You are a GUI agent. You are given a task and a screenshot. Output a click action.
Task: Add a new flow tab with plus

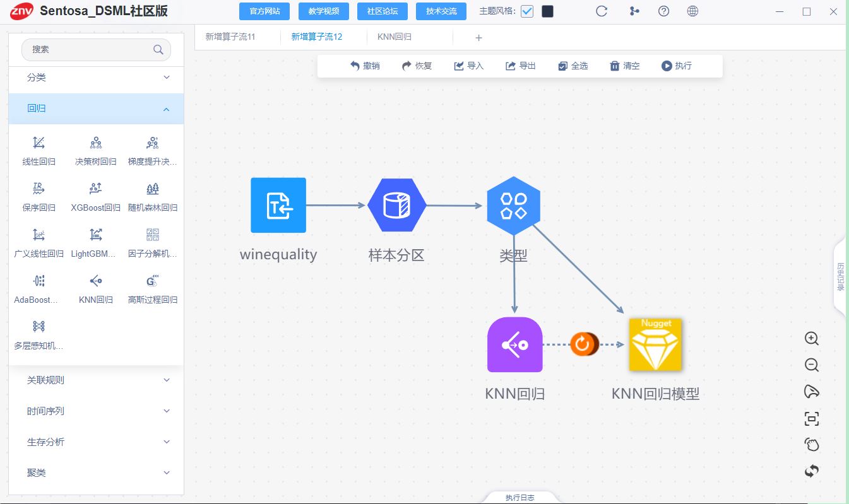point(478,38)
